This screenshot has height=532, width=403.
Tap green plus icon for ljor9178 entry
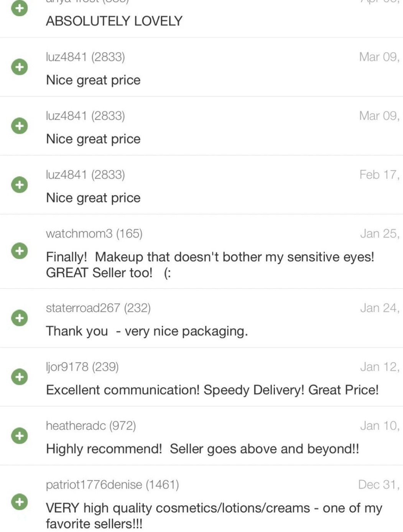[19, 377]
